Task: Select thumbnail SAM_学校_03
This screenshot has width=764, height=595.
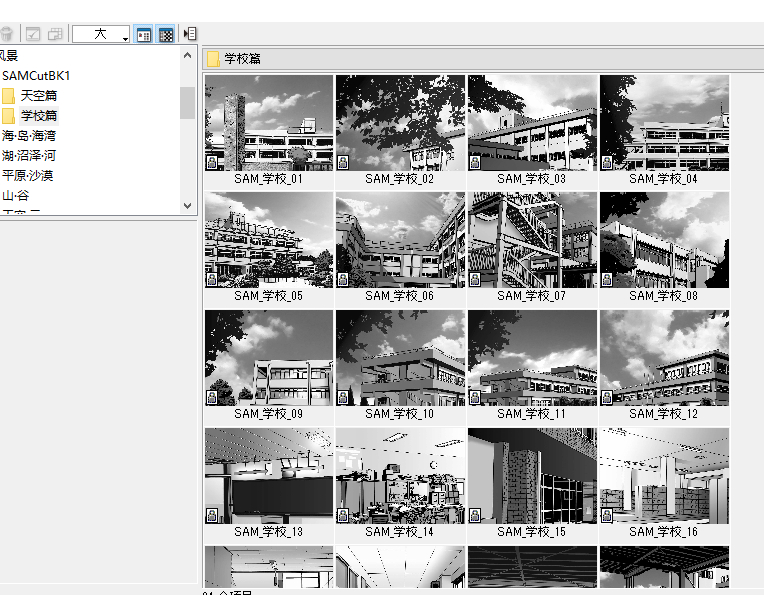Action: click(x=532, y=123)
